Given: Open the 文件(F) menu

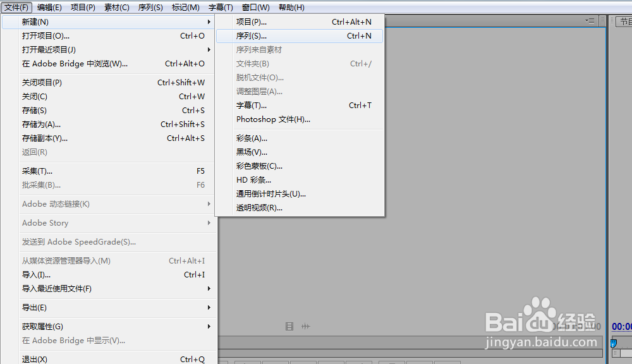Looking at the screenshot, I should (x=16, y=7).
